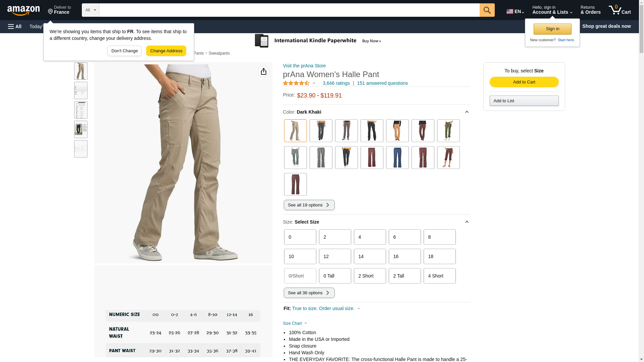Open the EN language flag selector
This screenshot has width=644, height=362.
click(515, 11)
